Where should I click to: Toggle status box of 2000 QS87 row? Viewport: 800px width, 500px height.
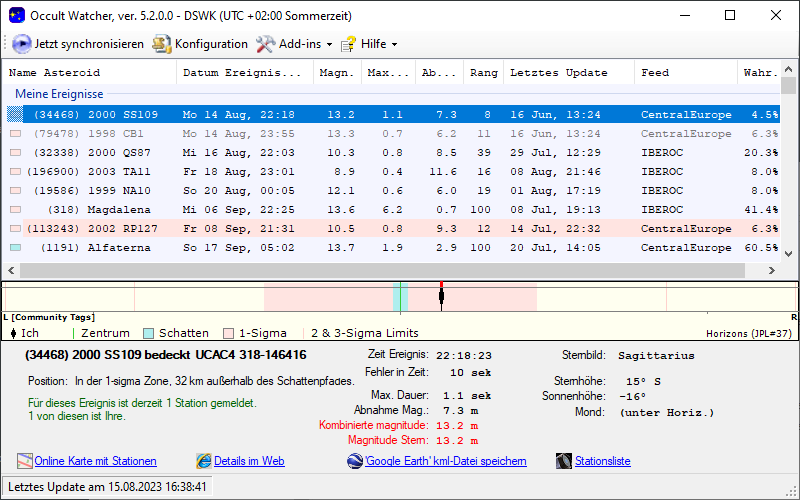point(15,152)
